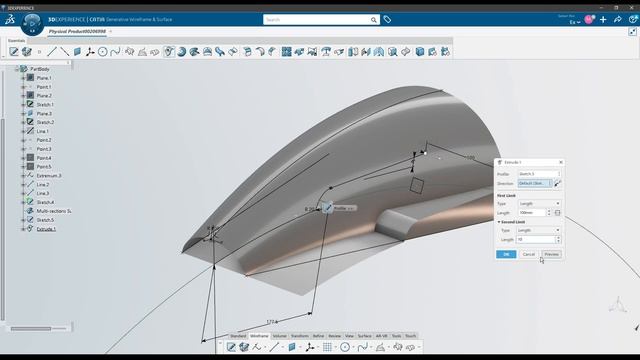Screen dimensions: 640x360
Task: Click the Second Limit Length stepper arrows
Action: 558,240
